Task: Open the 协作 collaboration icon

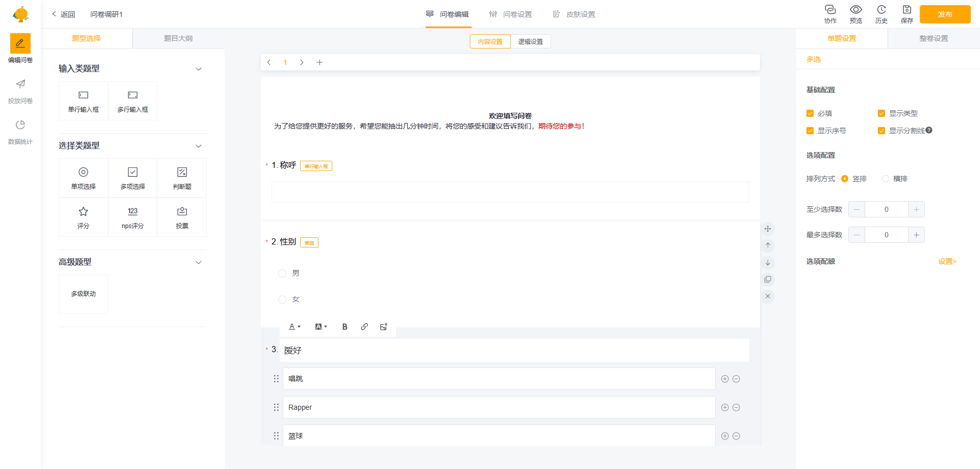Action: click(830, 10)
